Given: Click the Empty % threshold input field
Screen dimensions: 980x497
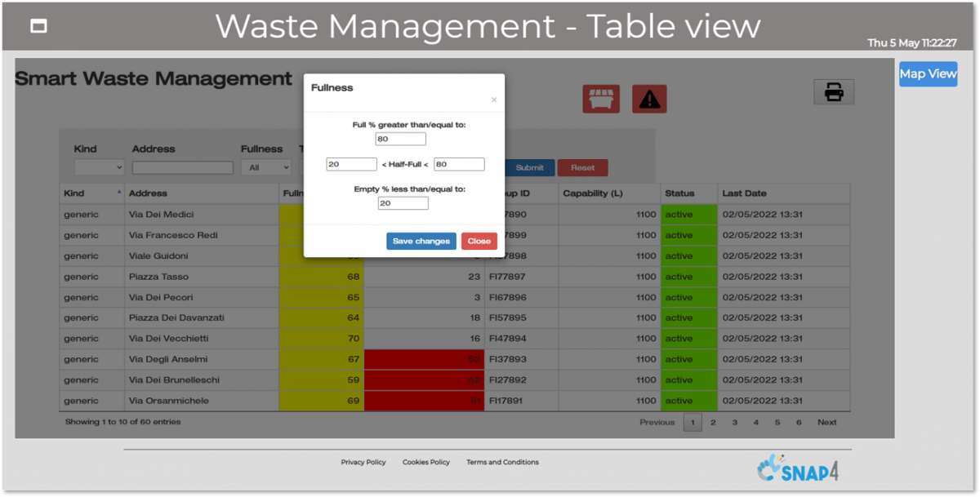Looking at the screenshot, I should coord(403,203).
